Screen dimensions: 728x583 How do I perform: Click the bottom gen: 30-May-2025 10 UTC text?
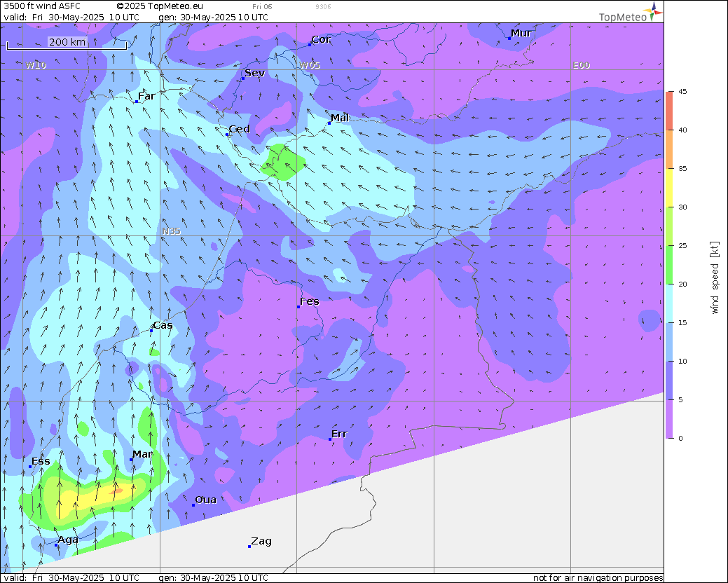(x=214, y=578)
